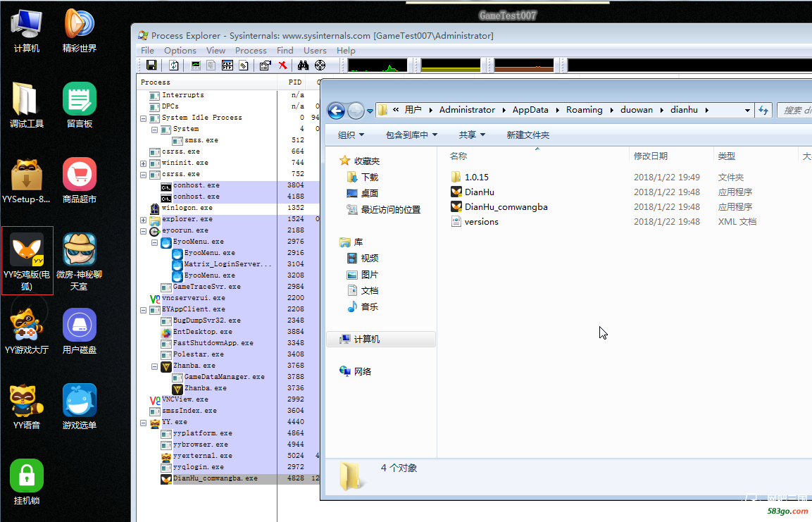Image resolution: width=812 pixels, height=522 pixels.
Task: Select the 留言板 desktop icon
Action: 80,105
